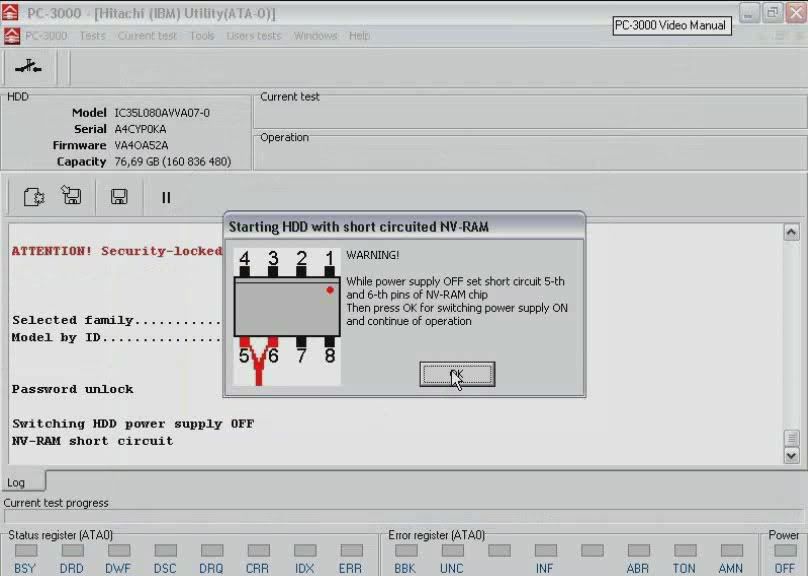This screenshot has width=808, height=576.
Task: Click the red house icon in menu bar
Action: click(12, 36)
